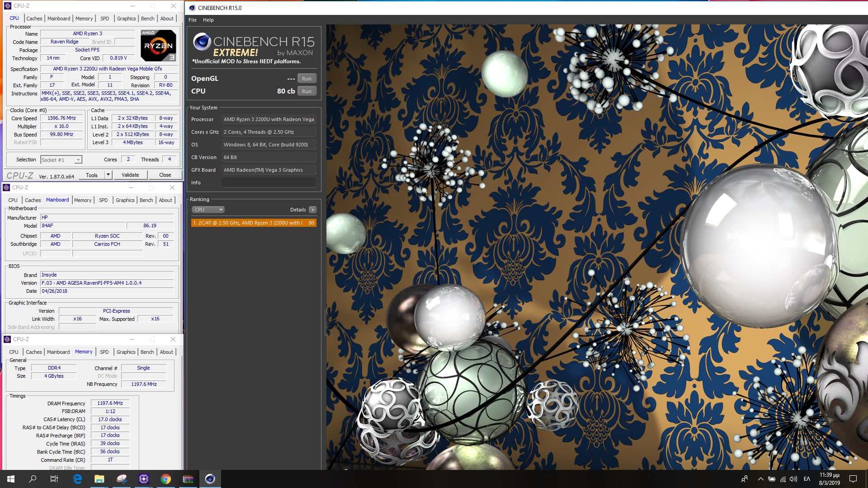Viewport: 868px width, 488px height.
Task: Open the volume speaker tray icon
Action: 793,479
